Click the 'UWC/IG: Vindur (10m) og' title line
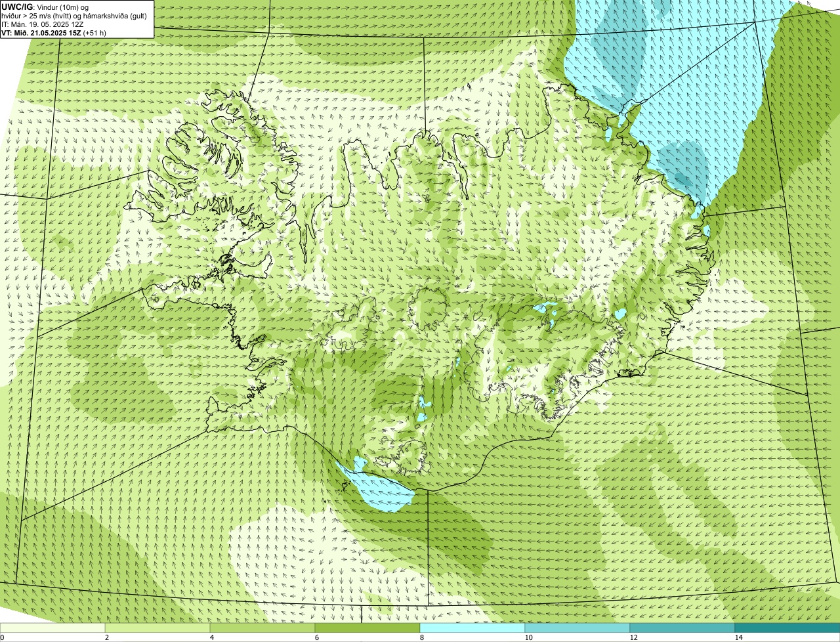This screenshot has width=840, height=642. (x=45, y=7)
